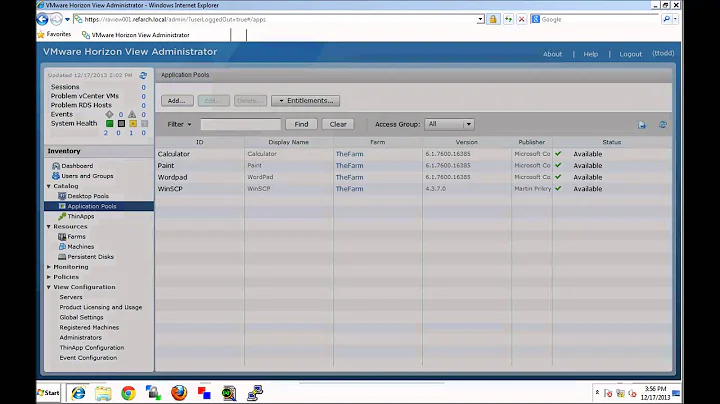Click the browser search magnifier icon
Viewport: 720px width, 404px height.
667,19
